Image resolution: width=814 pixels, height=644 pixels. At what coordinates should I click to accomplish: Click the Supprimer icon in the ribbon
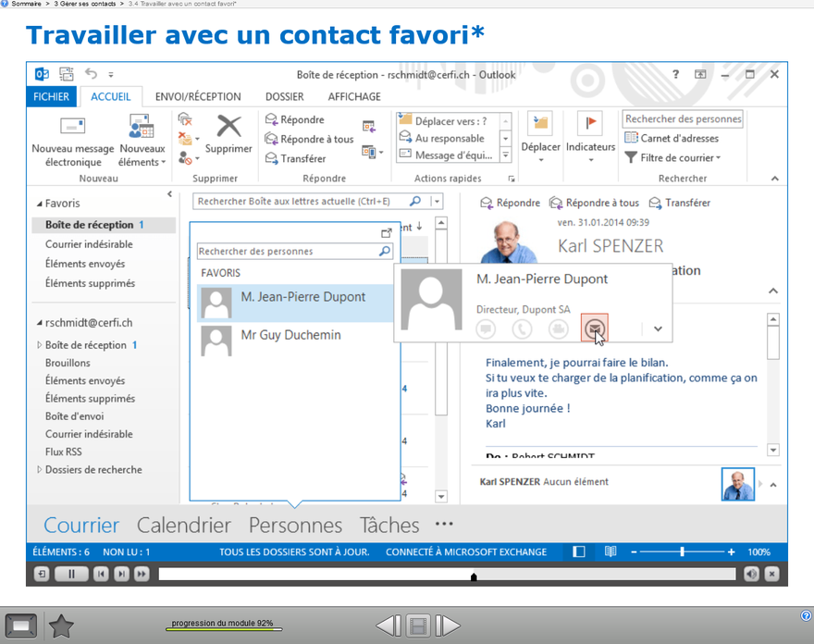click(228, 127)
